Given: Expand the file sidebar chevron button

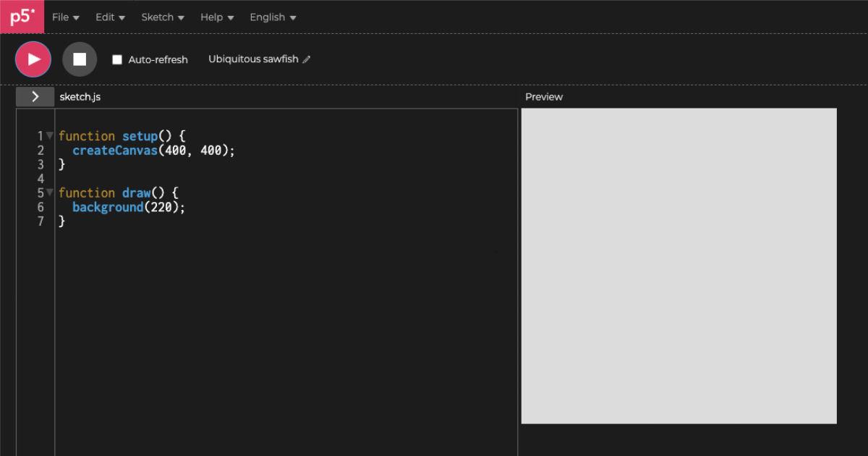Looking at the screenshot, I should [x=35, y=97].
